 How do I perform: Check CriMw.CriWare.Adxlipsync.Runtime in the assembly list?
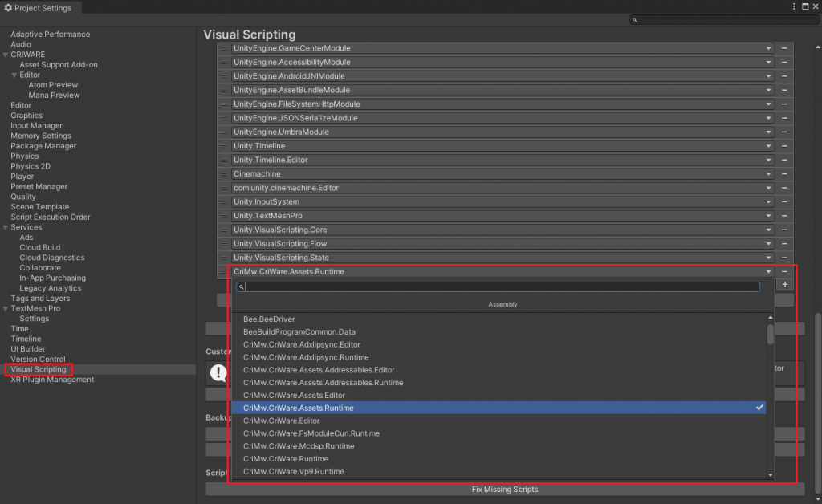(321, 357)
